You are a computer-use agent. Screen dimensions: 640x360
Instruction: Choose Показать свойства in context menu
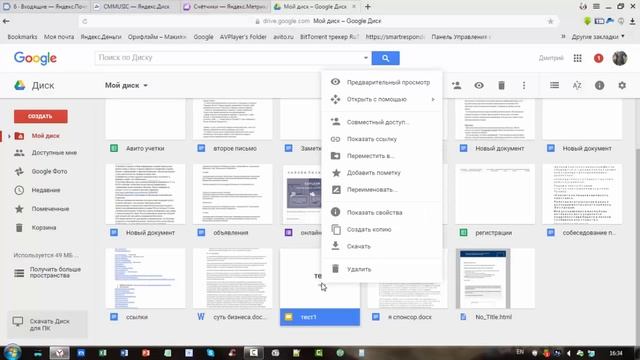click(382, 213)
